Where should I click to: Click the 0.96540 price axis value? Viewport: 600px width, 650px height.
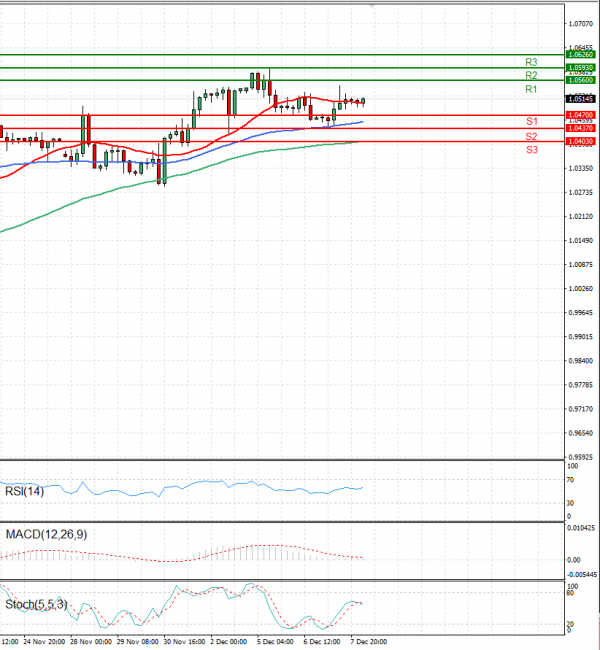[581, 433]
